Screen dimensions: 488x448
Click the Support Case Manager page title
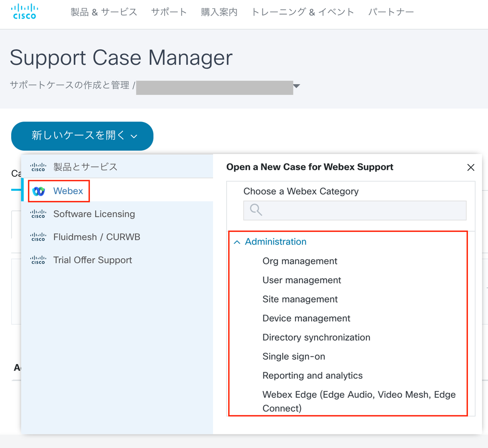121,58
